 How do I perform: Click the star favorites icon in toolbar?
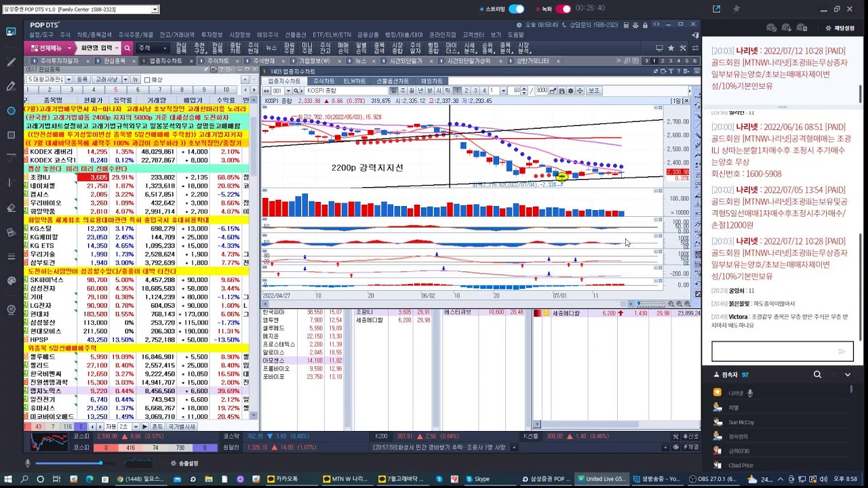pyautogui.click(x=671, y=48)
